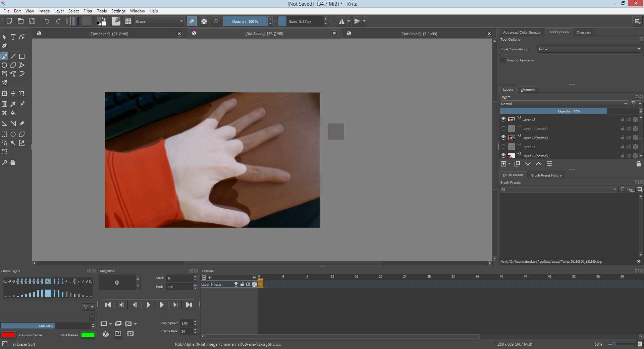The image size is (644, 349).
Task: Select the Transform tool
Action: coord(4,93)
